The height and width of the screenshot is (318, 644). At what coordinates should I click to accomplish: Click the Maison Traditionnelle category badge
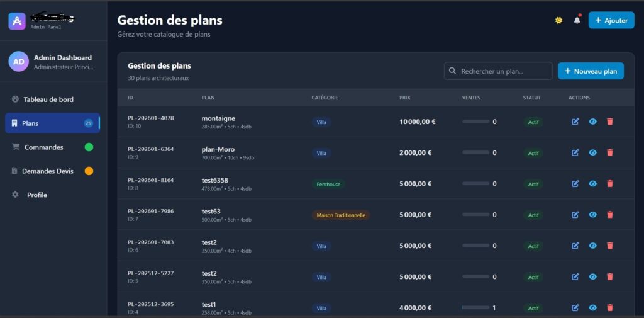(x=341, y=215)
